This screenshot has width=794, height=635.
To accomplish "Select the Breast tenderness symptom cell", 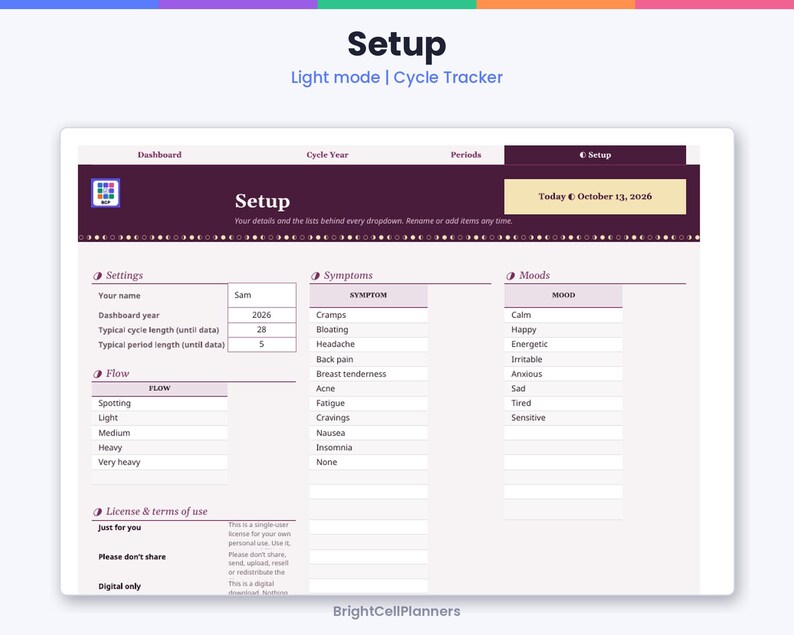I will point(368,374).
